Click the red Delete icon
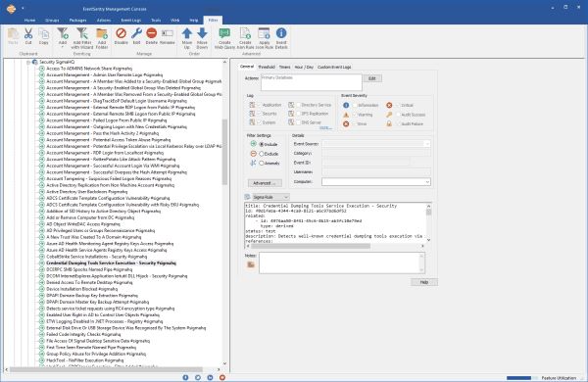 click(x=152, y=33)
